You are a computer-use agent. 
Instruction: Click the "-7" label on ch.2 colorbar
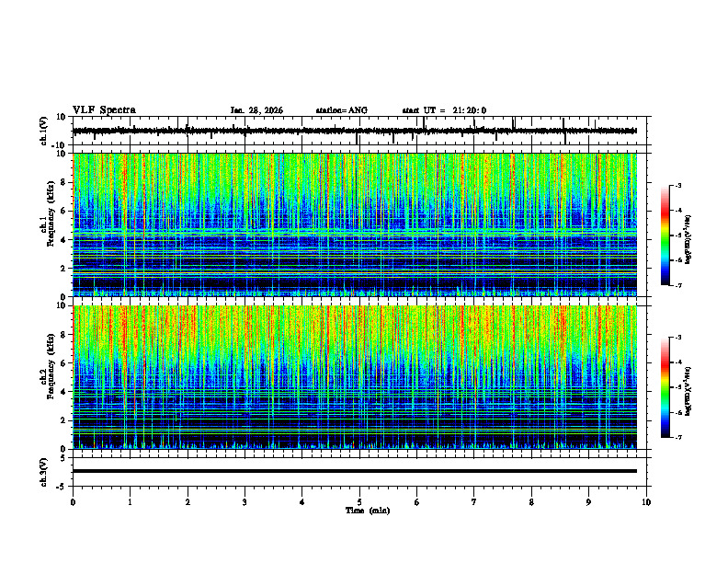(677, 437)
